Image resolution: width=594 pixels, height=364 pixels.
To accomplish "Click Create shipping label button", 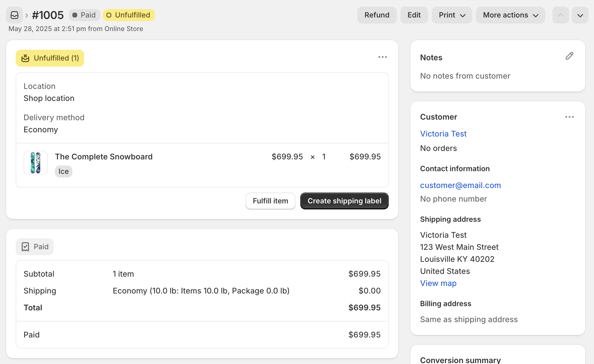I will pyautogui.click(x=344, y=201).
